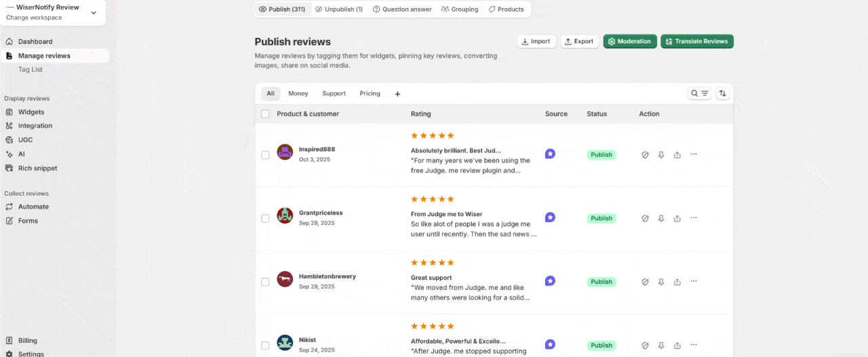The image size is (868, 357).
Task: Click the tag icon for Hambletonbrewery review
Action: click(x=645, y=282)
